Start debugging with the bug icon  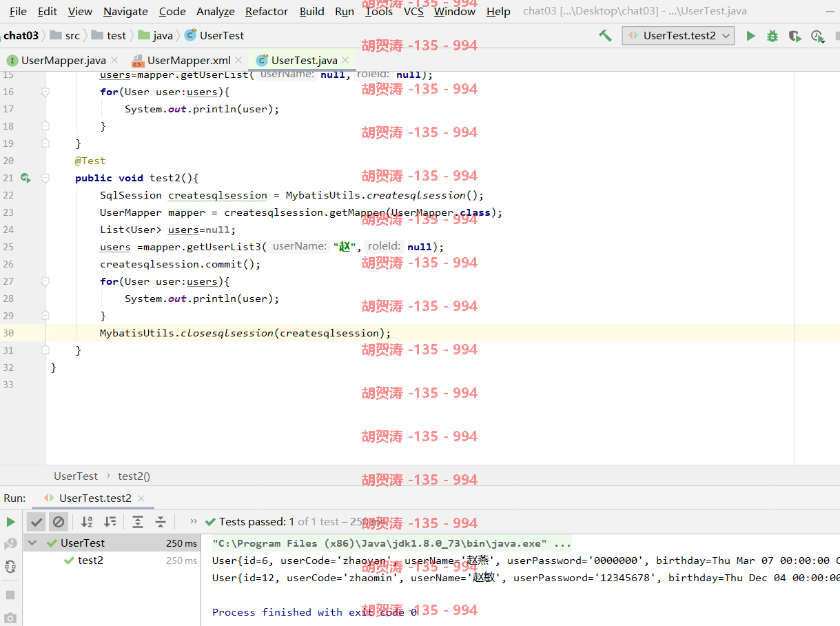772,35
